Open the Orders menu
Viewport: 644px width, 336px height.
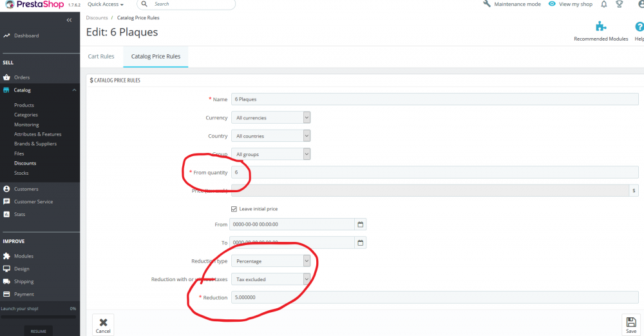22,77
